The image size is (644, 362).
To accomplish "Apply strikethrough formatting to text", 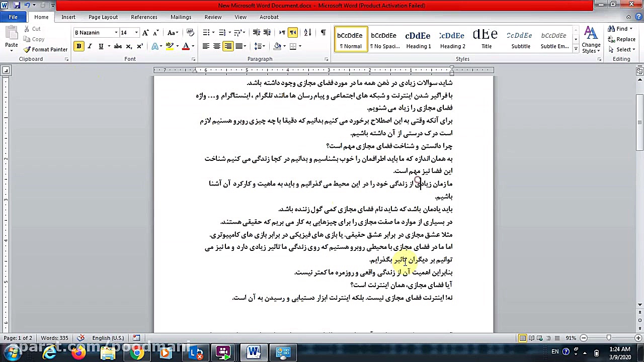I will coord(118,46).
